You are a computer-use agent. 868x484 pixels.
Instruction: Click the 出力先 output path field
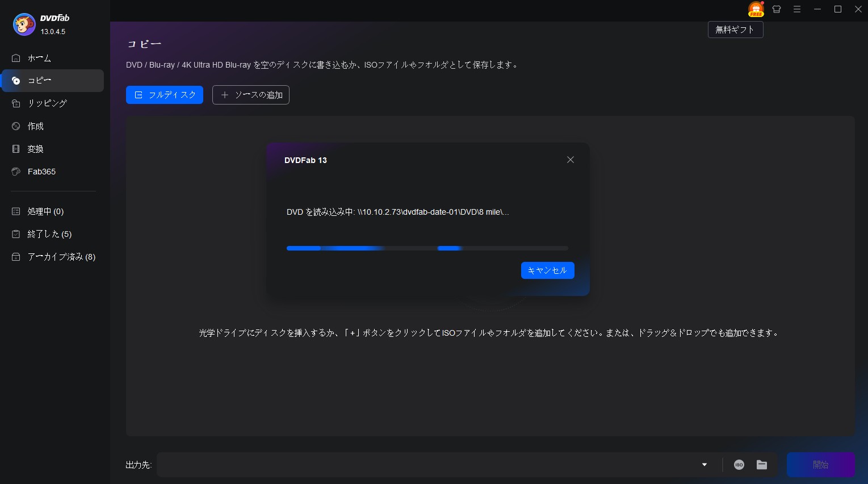(426, 465)
